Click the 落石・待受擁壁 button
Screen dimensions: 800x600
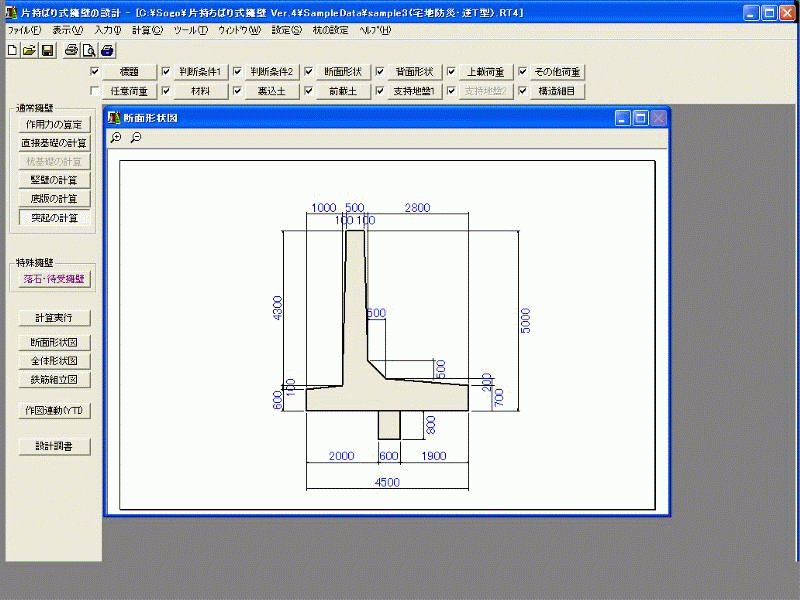point(54,280)
